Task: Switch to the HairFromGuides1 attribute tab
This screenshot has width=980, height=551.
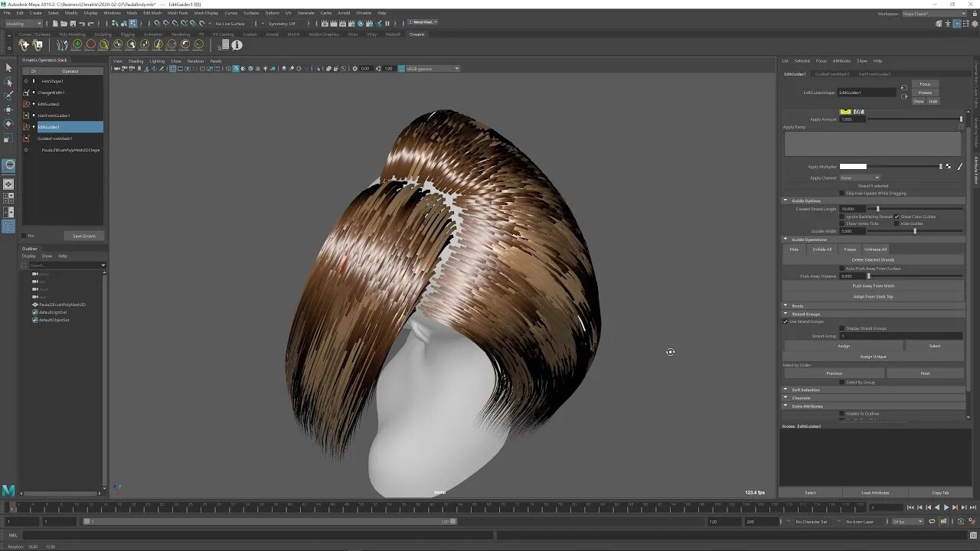Action: [x=874, y=74]
